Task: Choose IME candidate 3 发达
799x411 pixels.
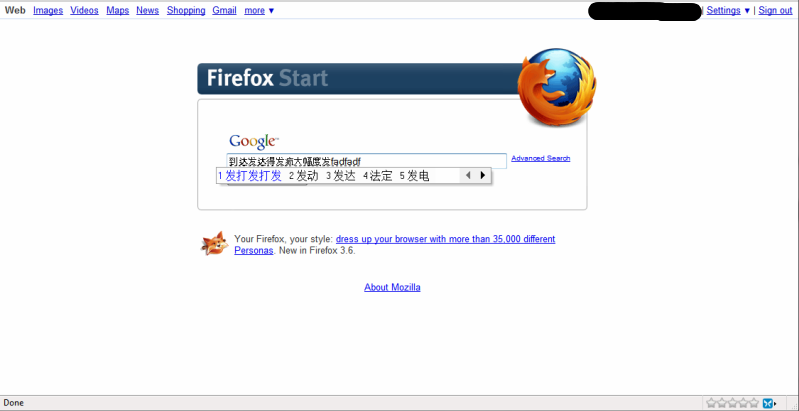Action: (x=341, y=176)
